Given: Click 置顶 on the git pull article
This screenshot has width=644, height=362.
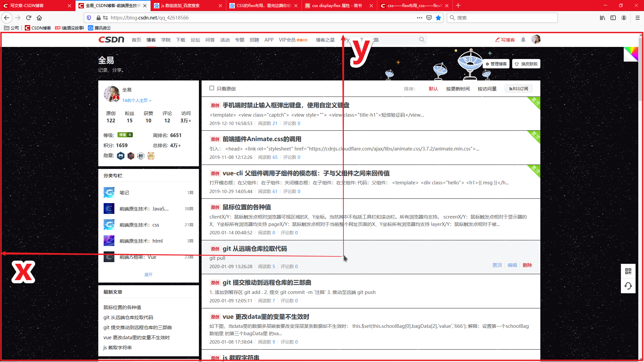Looking at the screenshot, I should click(497, 265).
